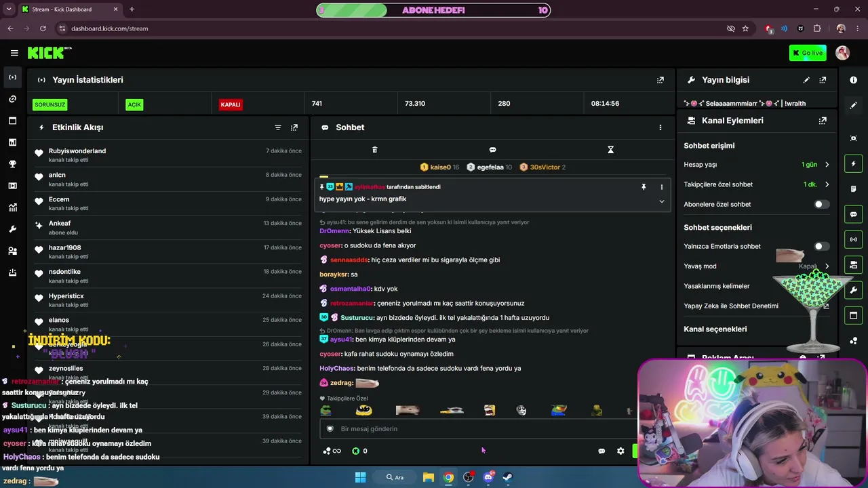The width and height of the screenshot is (868, 488).
Task: Pop out the Etkinlik Akışı panel
Action: click(x=294, y=127)
